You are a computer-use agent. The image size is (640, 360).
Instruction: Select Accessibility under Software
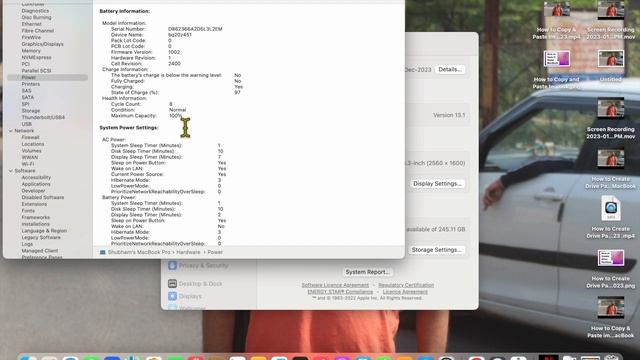click(x=36, y=178)
